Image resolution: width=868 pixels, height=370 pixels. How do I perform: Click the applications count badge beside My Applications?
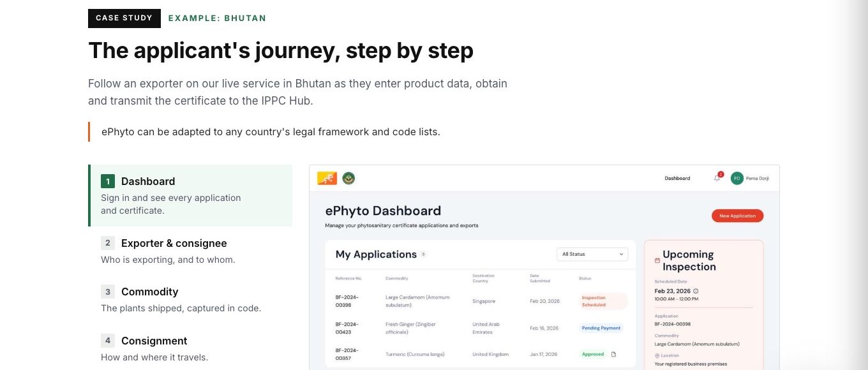423,254
